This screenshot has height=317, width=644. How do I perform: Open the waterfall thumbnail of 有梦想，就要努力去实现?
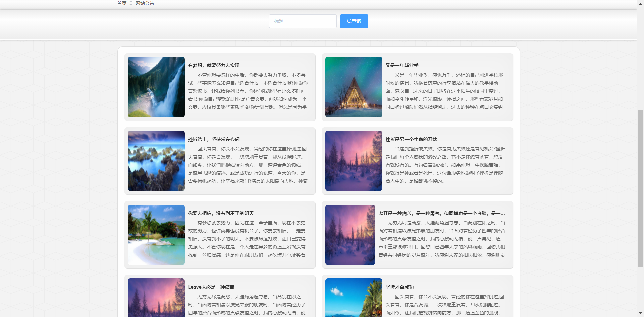[x=156, y=87]
